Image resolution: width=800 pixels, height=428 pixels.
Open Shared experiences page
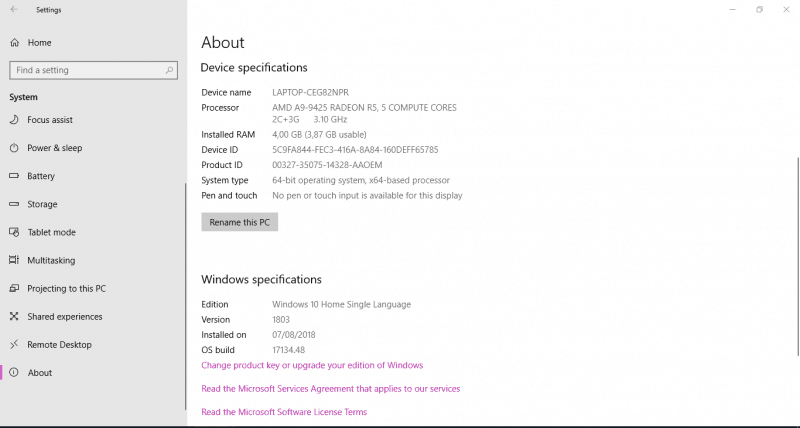tap(65, 316)
